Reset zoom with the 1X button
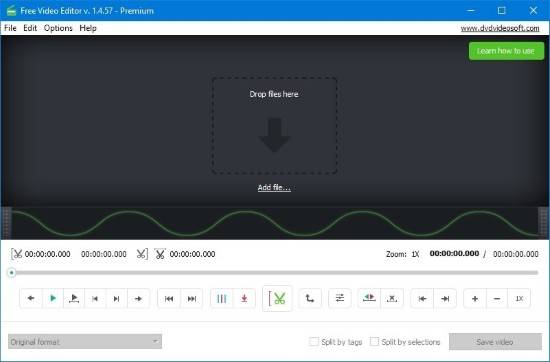This screenshot has height=362, width=550. 519,299
